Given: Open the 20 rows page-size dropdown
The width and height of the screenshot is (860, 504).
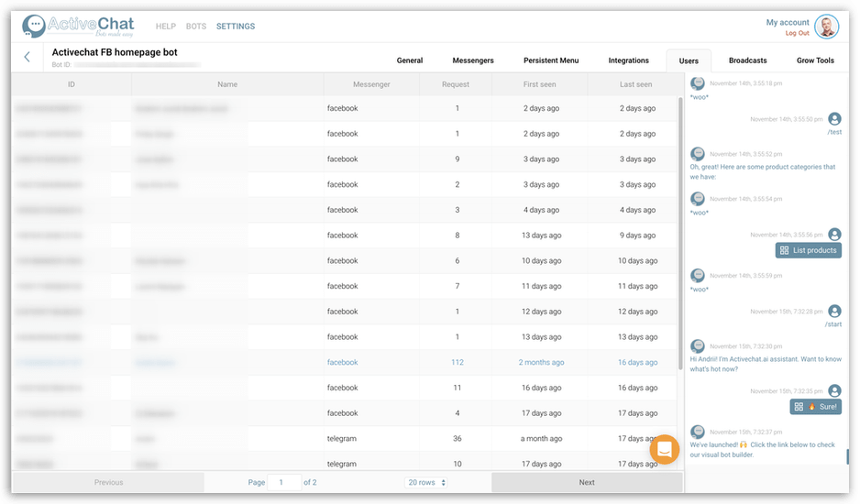Looking at the screenshot, I should (426, 482).
